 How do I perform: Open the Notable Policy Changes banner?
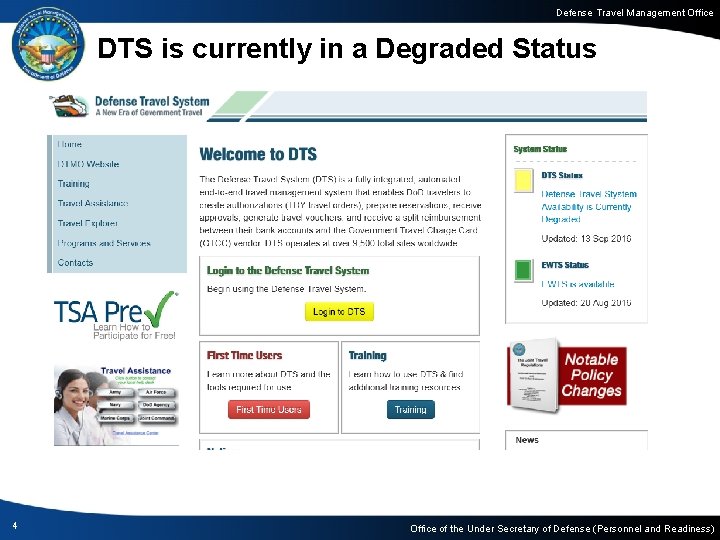coord(567,376)
